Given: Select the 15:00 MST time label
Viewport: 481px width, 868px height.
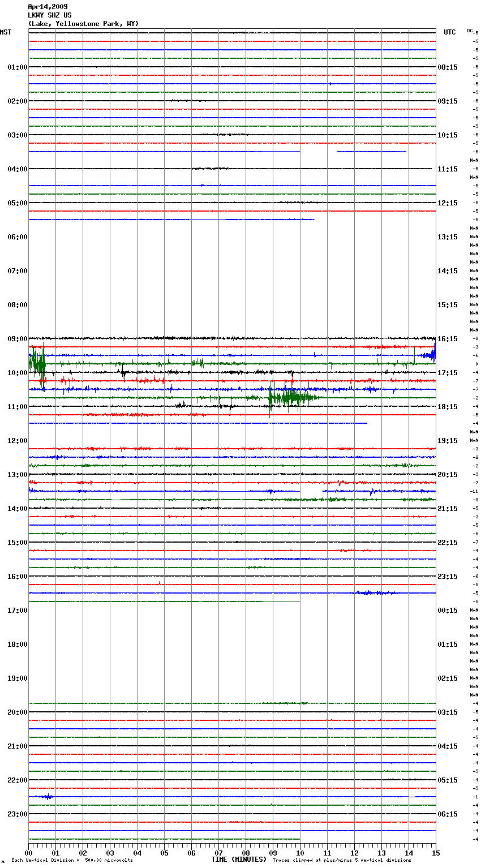Looking at the screenshot, I should click(18, 543).
